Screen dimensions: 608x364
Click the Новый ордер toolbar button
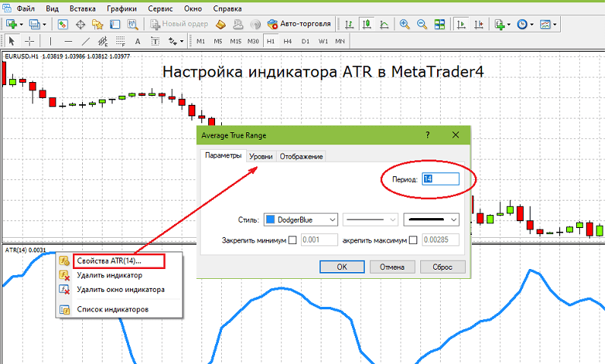coord(179,24)
